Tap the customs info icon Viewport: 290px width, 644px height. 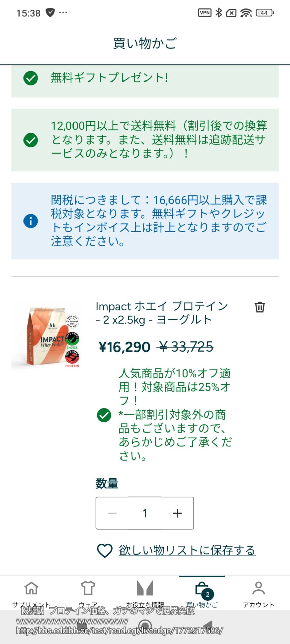point(31,221)
